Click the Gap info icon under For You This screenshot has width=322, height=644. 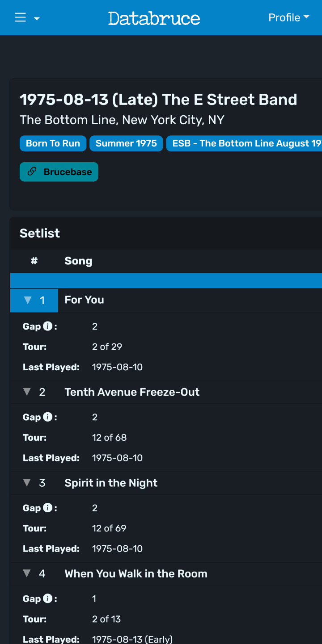pyautogui.click(x=47, y=326)
